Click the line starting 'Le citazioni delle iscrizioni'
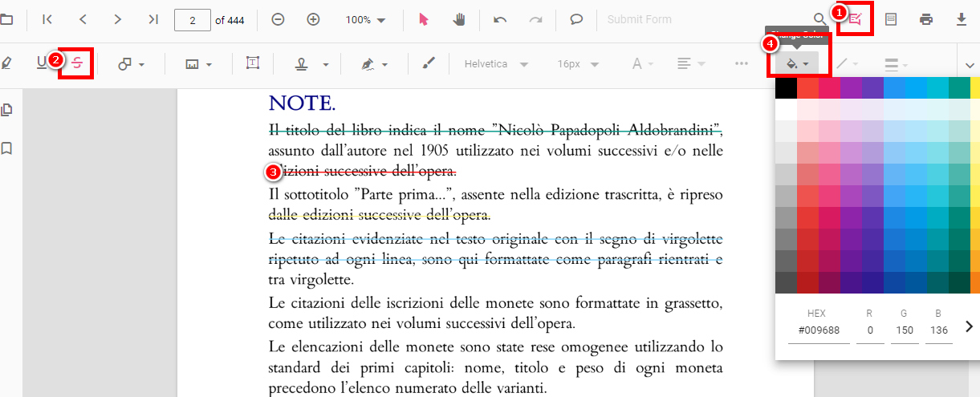 (495, 303)
